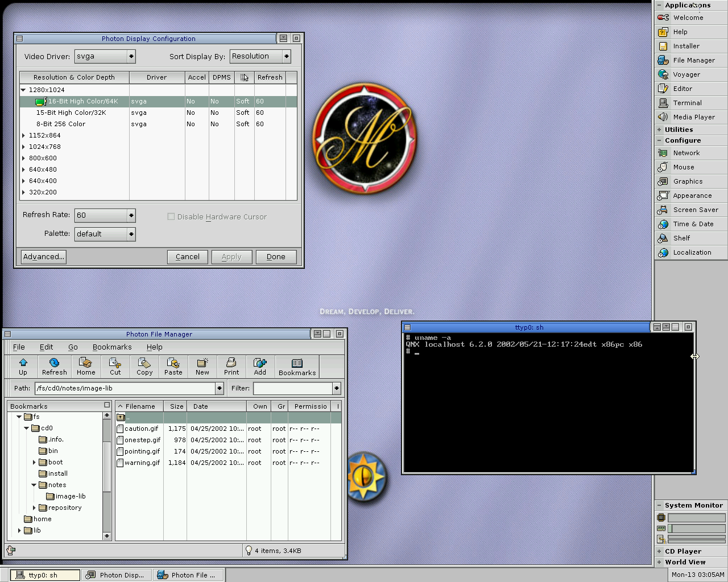
Task: Open the Screen Saver configuration
Action: coord(695,210)
